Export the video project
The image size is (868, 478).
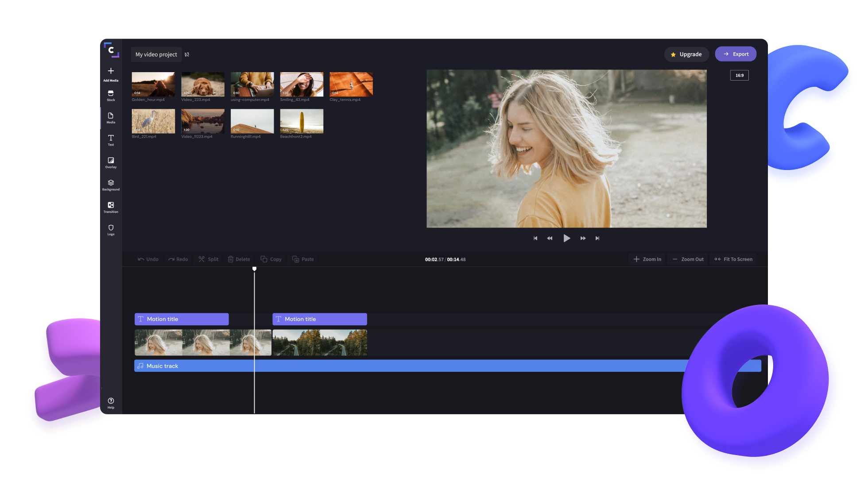[736, 54]
